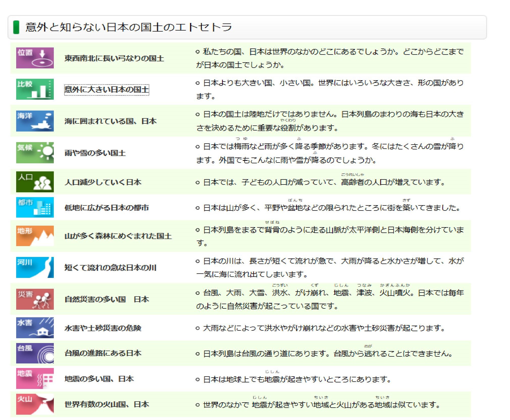Open link 海に囲まれている国、日本
The image size is (510, 420).
[x=110, y=121]
